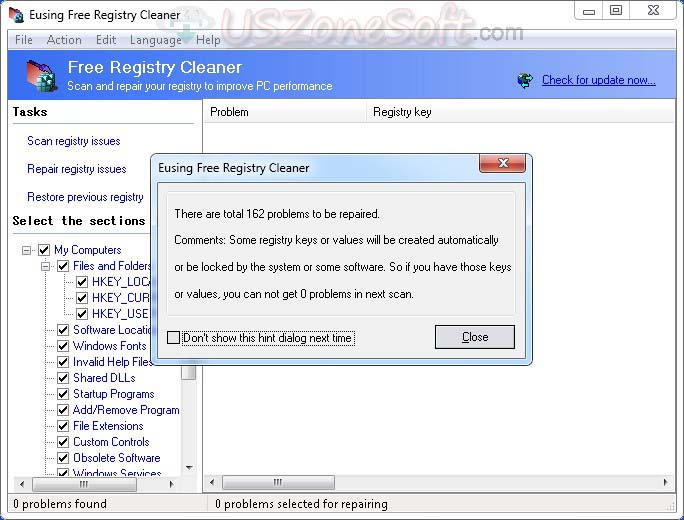The width and height of the screenshot is (684, 520).
Task: Start Scan registry issues task
Action: click(x=74, y=141)
